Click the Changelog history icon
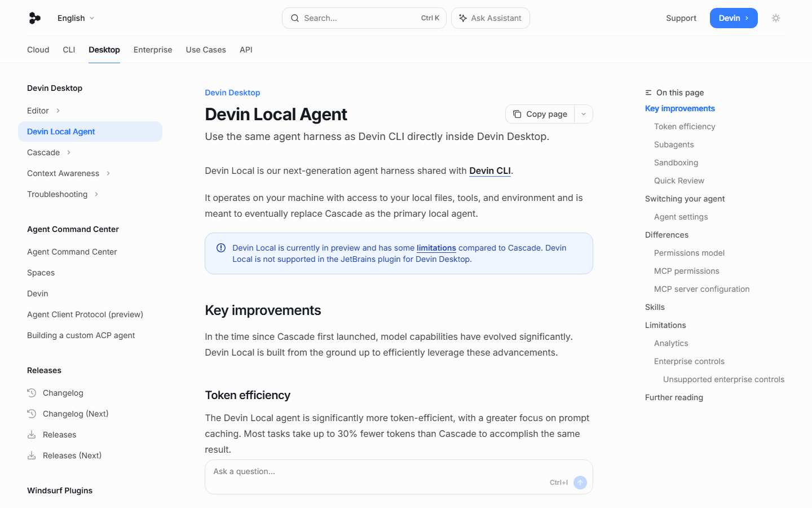 pyautogui.click(x=32, y=393)
